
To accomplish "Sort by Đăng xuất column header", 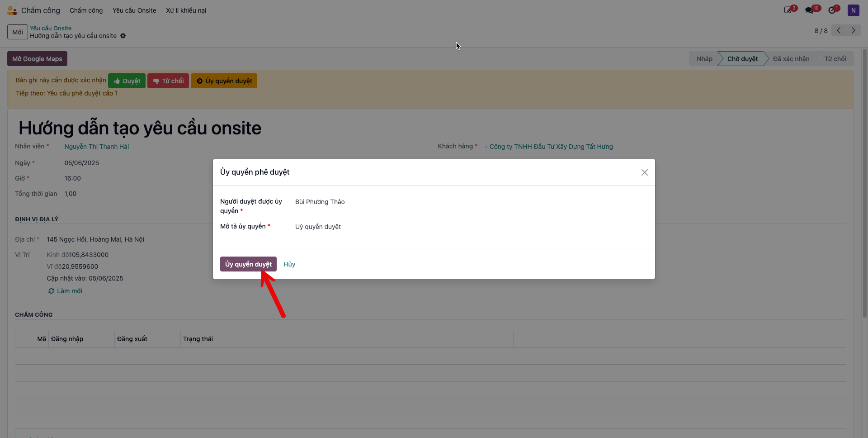I will [x=147, y=339].
